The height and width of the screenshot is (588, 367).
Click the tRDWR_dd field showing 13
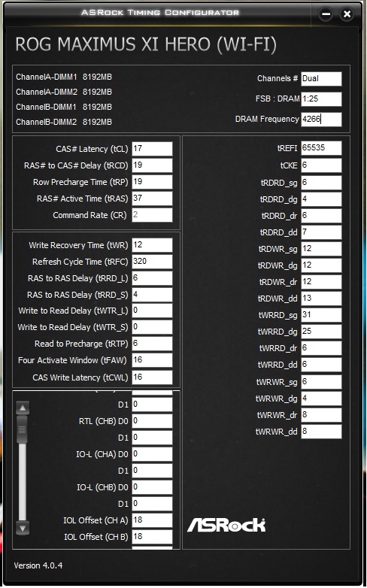coord(321,298)
